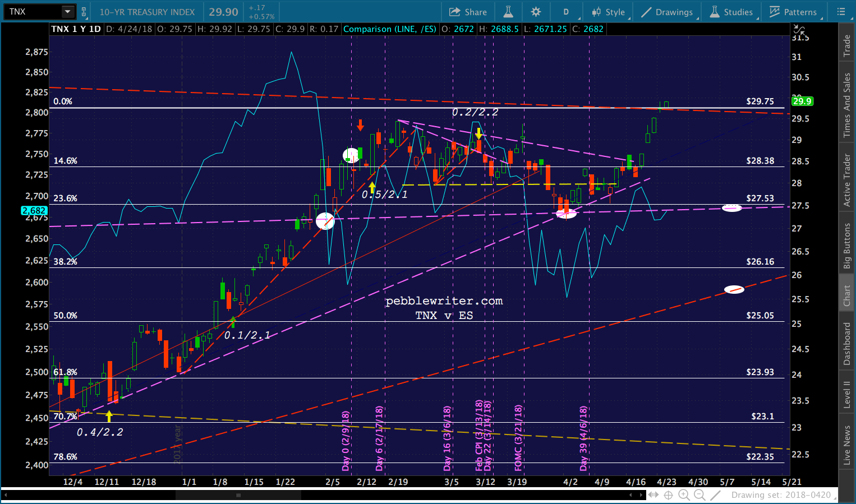
Task: Click the horizontal chart scrollbar thumb
Action: tap(238, 495)
